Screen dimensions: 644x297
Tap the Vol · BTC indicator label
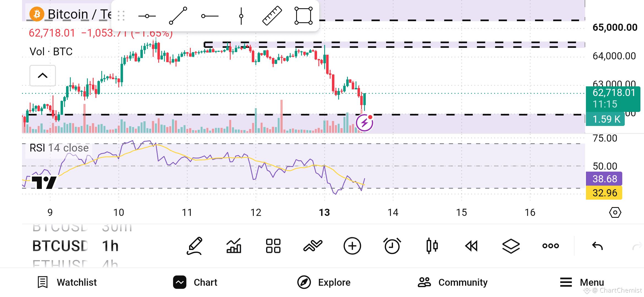point(51,51)
